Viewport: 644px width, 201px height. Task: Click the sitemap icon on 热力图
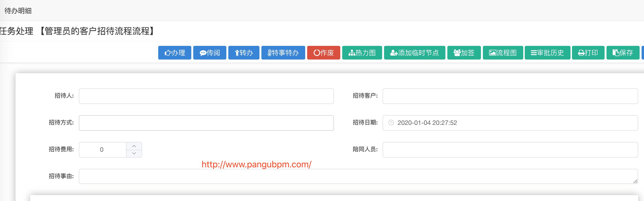352,53
